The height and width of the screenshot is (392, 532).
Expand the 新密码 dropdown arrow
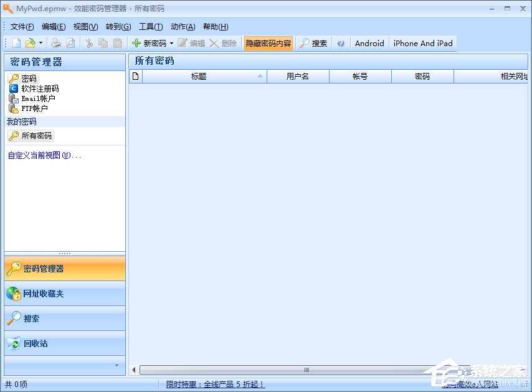point(171,43)
